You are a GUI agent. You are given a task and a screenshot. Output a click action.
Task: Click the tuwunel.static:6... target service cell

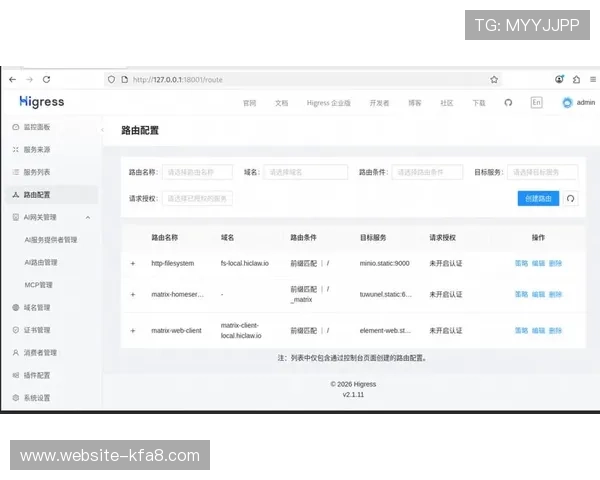click(386, 294)
